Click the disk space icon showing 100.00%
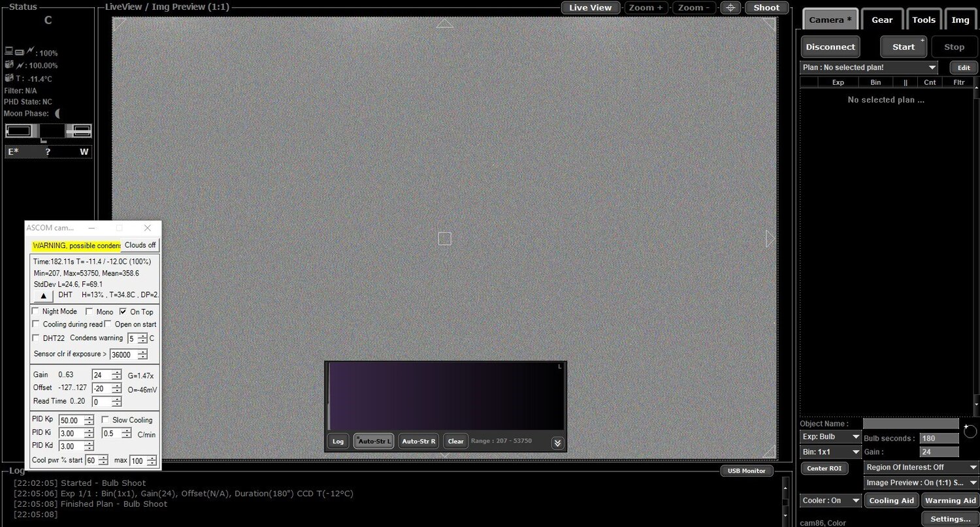 coord(9,64)
